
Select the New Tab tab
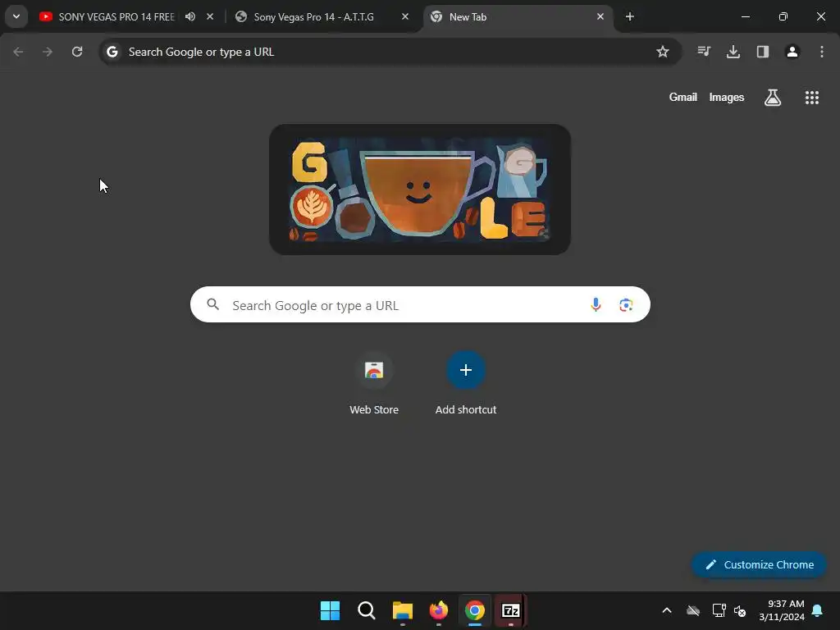[514, 16]
